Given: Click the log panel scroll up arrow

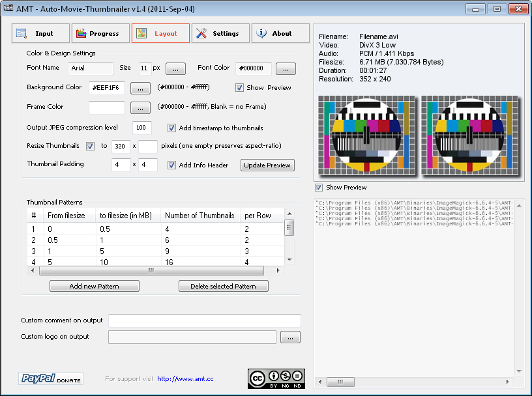Looking at the screenshot, I should [519, 205].
